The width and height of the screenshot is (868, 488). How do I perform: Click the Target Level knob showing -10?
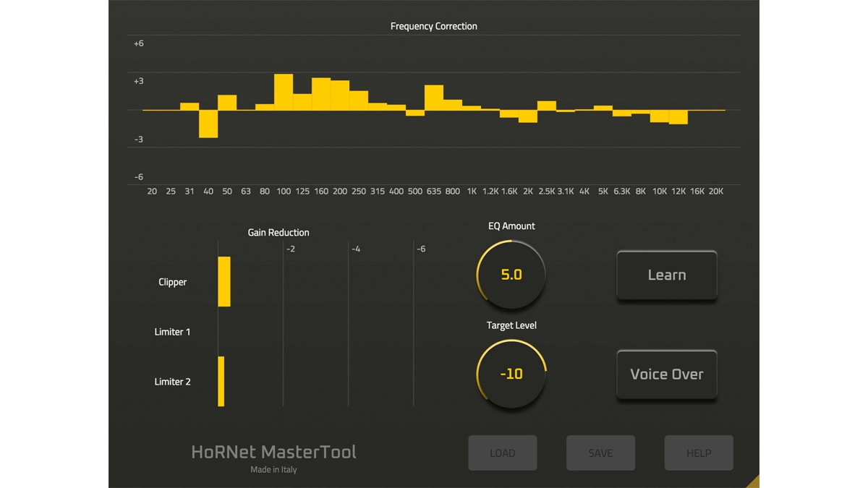point(511,374)
